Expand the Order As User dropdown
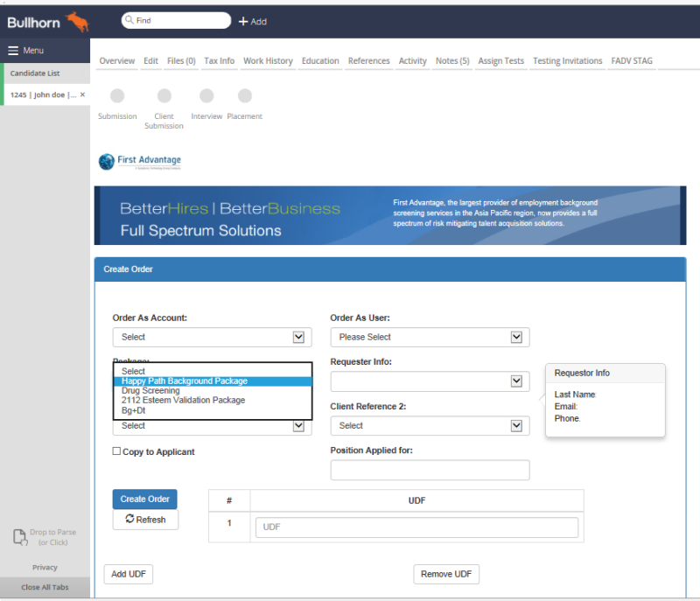The width and height of the screenshot is (700, 601). [x=430, y=337]
